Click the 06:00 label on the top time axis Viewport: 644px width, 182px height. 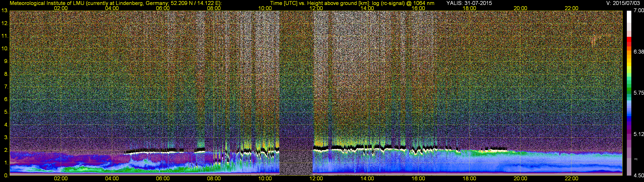click(x=163, y=8)
